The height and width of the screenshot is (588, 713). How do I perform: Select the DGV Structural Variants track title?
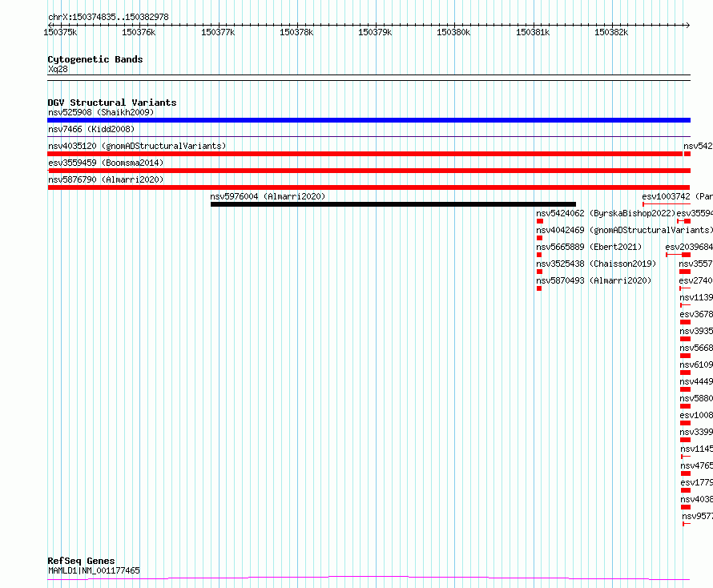click(x=112, y=103)
